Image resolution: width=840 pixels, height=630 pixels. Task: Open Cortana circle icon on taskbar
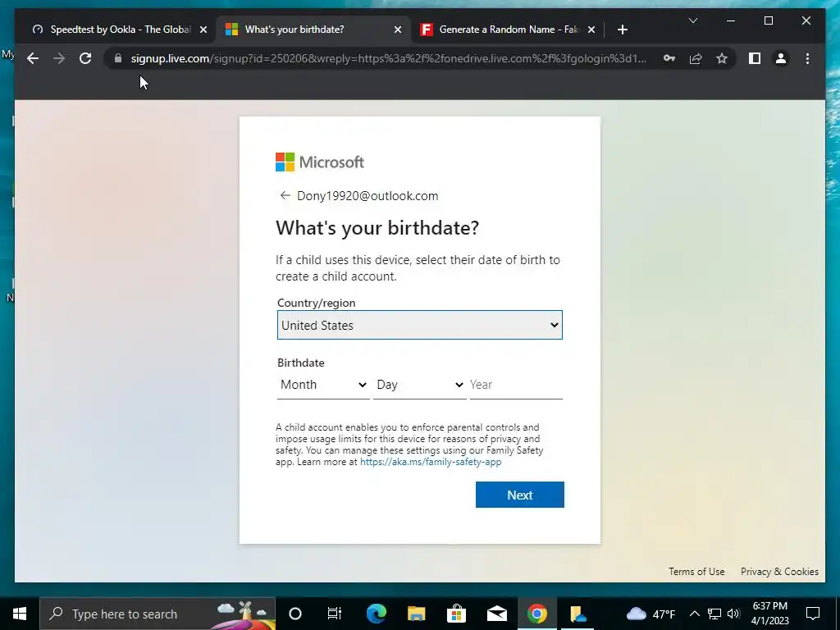[295, 614]
